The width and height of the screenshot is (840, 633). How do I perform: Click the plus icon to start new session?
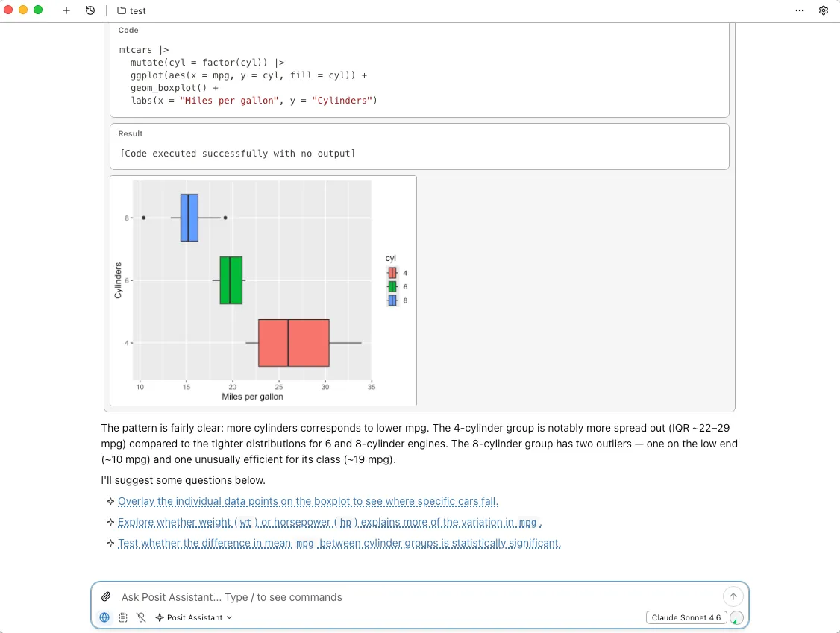(66, 10)
